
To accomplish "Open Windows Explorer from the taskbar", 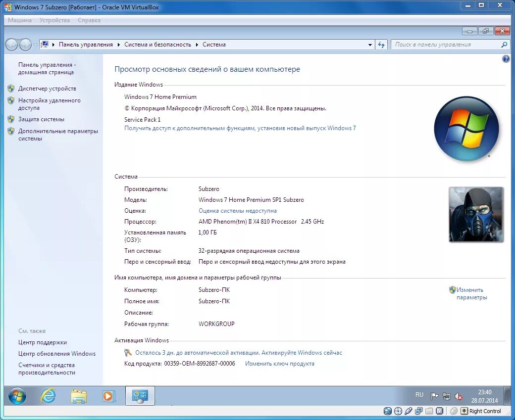I will tap(79, 396).
